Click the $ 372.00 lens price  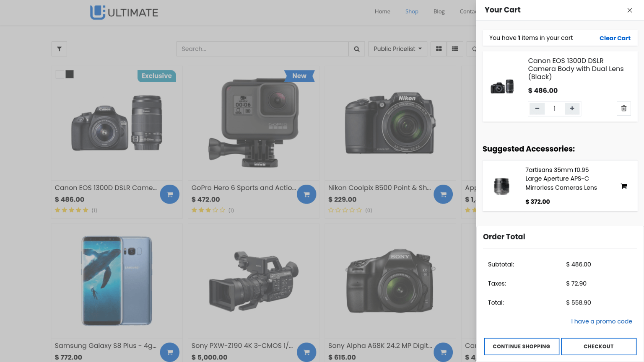(538, 202)
